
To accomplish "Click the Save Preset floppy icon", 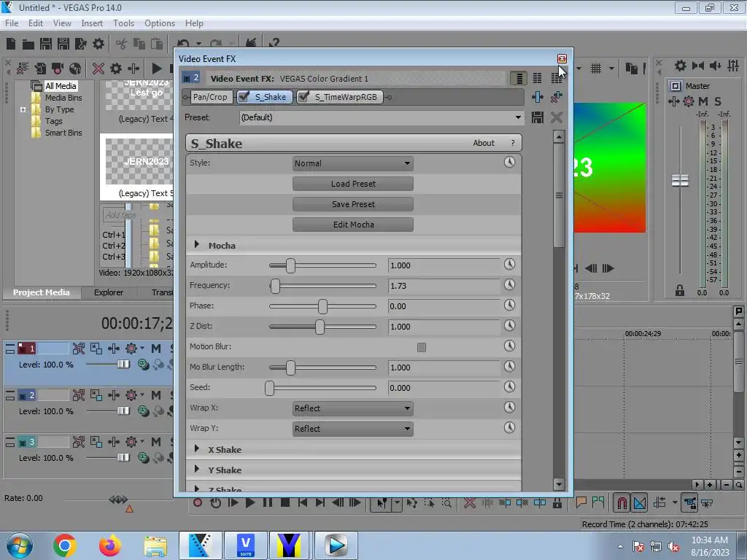I will click(x=538, y=117).
